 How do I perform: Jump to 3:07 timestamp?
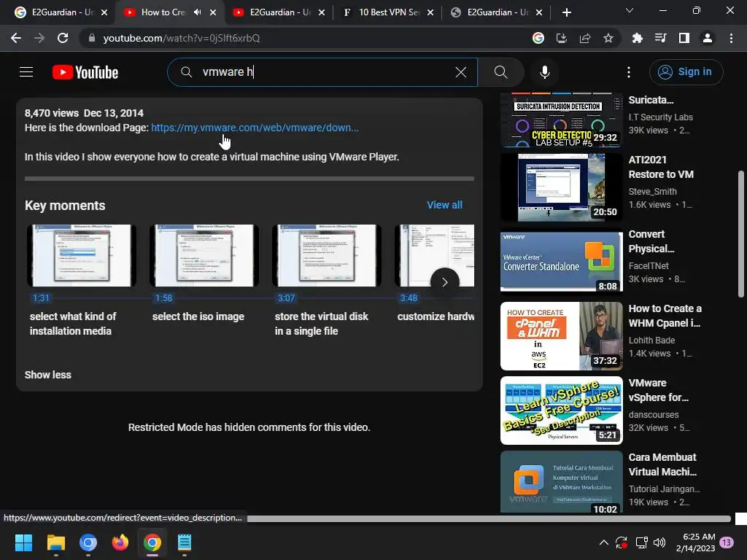pyautogui.click(x=286, y=298)
